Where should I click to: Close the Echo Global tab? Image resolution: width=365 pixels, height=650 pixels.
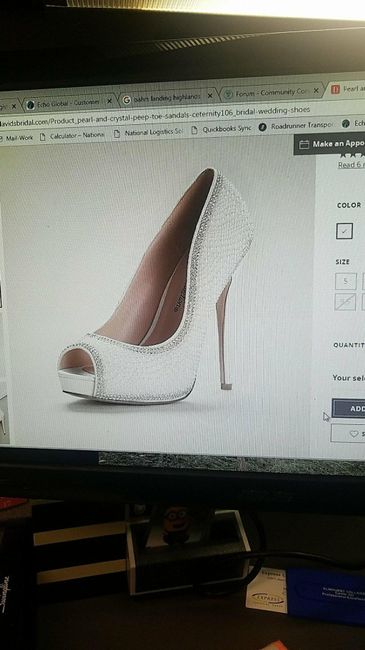[109, 101]
